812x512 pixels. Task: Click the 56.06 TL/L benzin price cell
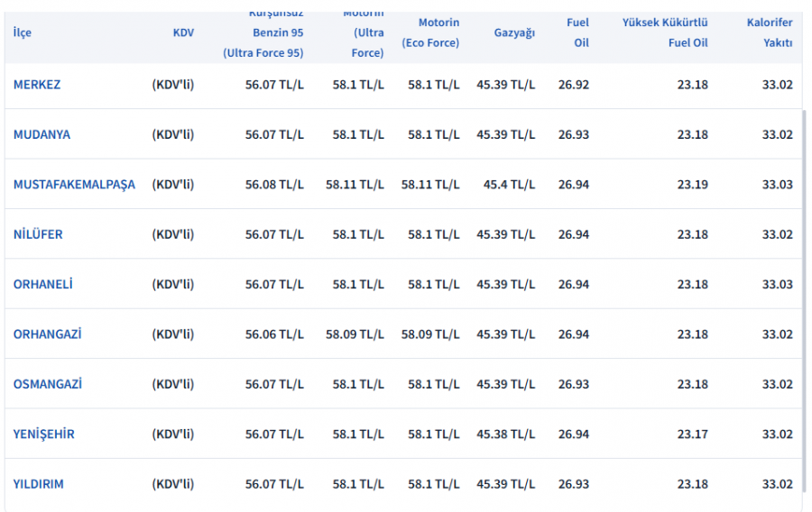pyautogui.click(x=274, y=334)
